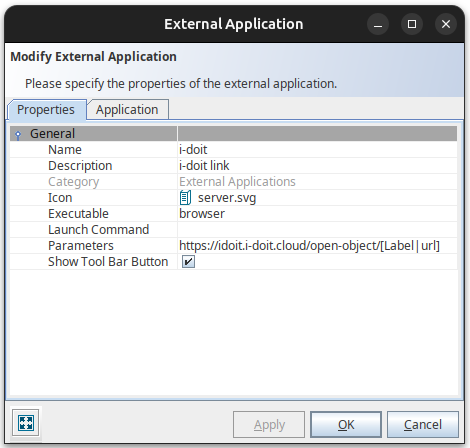Viewport: 470px width, 448px height.
Task: Switch to the Application tab
Action: pyautogui.click(x=127, y=110)
